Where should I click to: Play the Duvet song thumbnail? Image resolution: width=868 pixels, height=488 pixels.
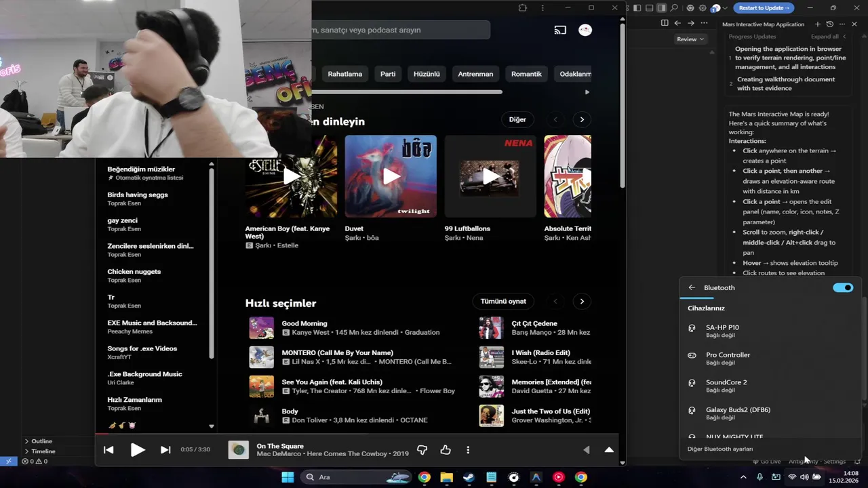(x=391, y=176)
